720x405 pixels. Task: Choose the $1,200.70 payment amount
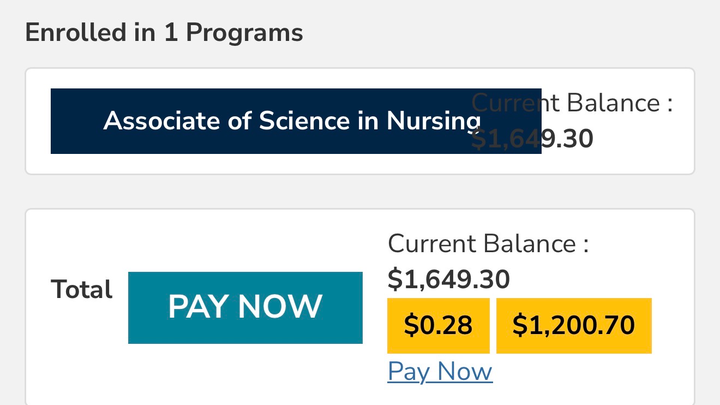coord(574,325)
